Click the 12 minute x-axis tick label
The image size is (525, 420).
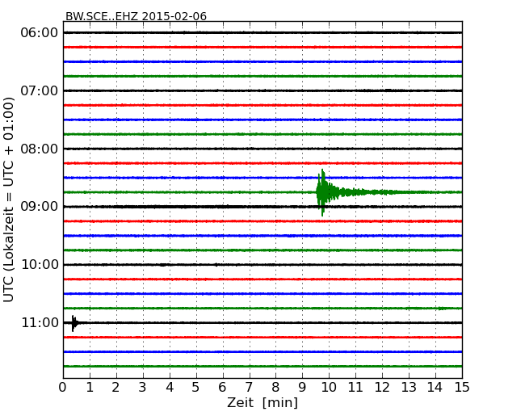tap(382, 388)
